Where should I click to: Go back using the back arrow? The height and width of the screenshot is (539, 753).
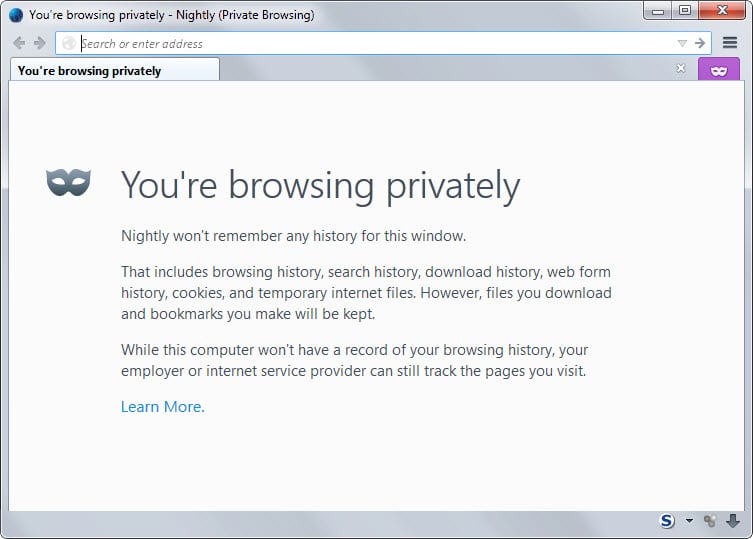[x=18, y=43]
